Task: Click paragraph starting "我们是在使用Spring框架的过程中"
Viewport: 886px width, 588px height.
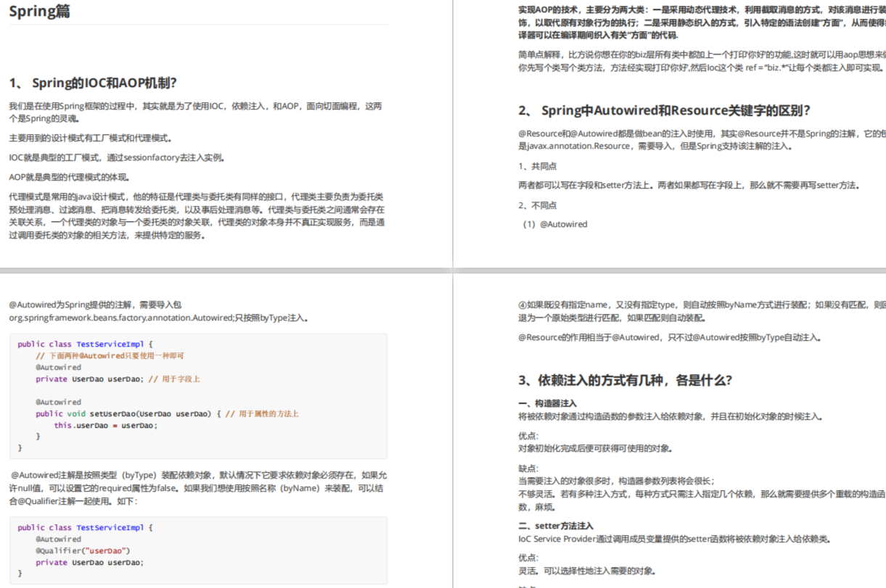Action: [195, 112]
